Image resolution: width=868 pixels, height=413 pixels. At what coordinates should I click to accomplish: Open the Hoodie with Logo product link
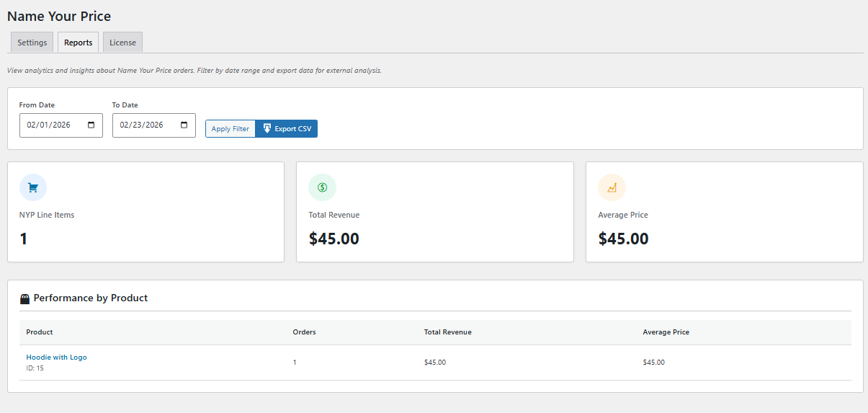[56, 358]
